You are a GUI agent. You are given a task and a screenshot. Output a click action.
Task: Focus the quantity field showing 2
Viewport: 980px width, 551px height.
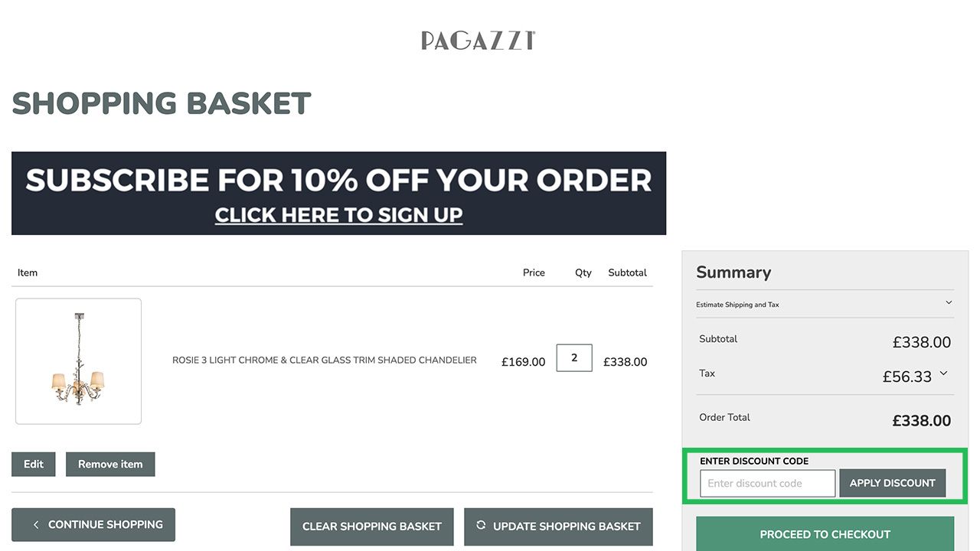click(x=574, y=358)
